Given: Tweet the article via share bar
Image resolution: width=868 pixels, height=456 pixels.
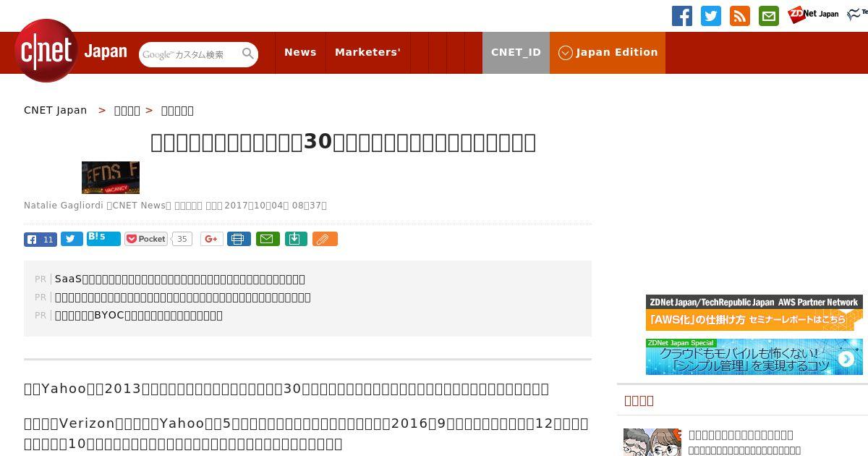Looking at the screenshot, I should click(72, 240).
